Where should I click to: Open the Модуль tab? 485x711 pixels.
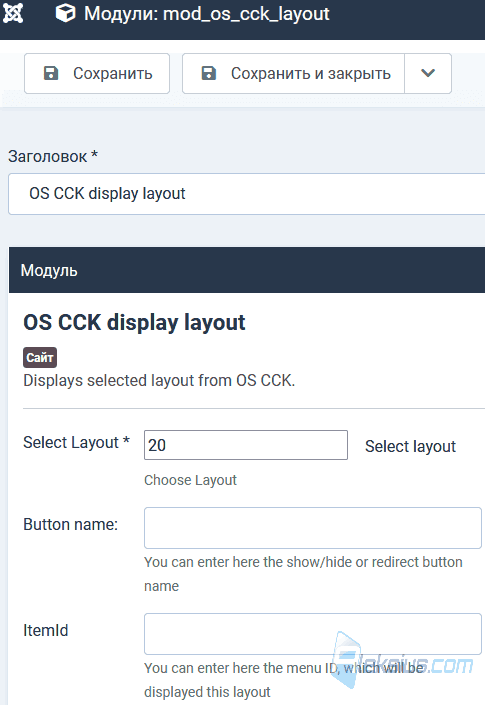pos(49,270)
